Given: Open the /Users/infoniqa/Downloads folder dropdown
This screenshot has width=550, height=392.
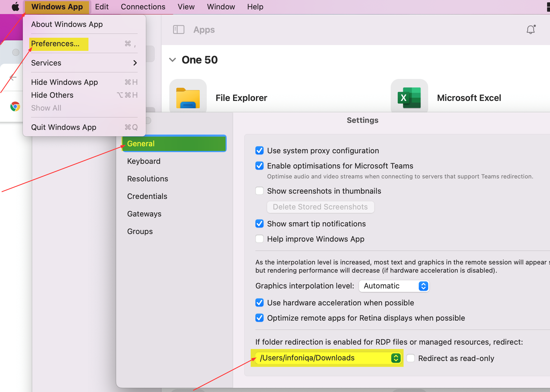Looking at the screenshot, I should pyautogui.click(x=328, y=358).
